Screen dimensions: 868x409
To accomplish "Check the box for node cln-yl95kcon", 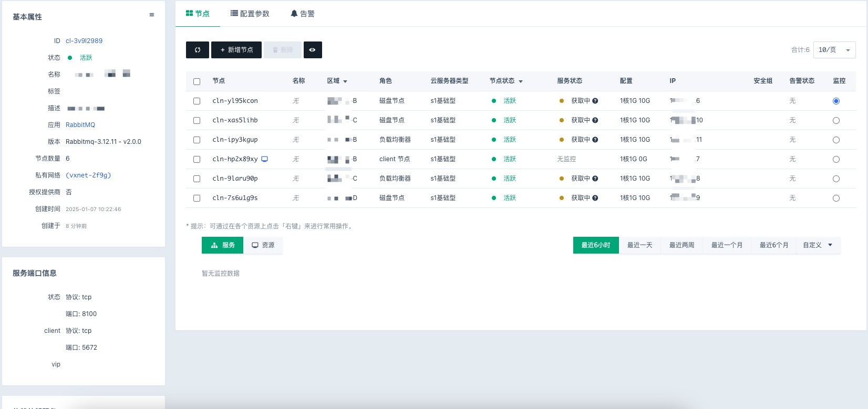I will [197, 101].
